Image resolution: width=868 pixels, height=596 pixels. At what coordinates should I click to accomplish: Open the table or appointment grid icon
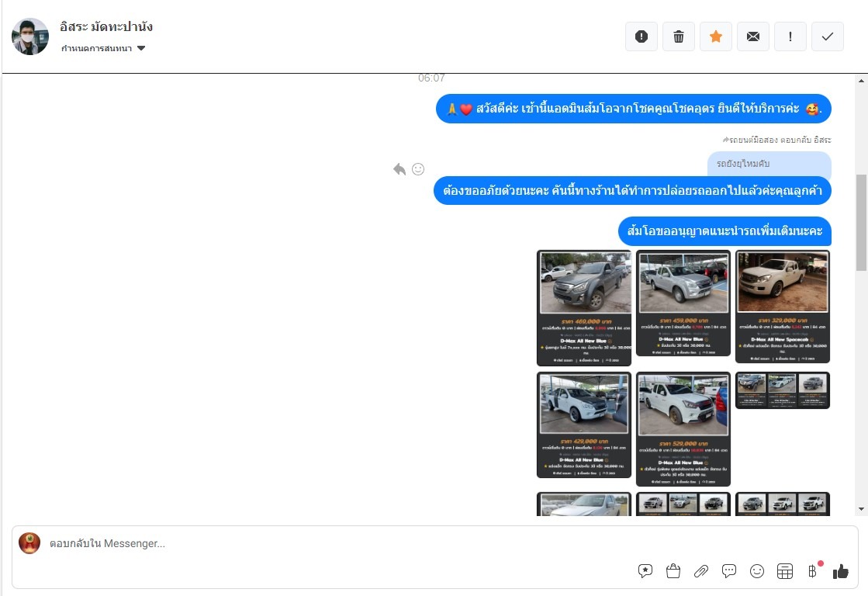(785, 571)
